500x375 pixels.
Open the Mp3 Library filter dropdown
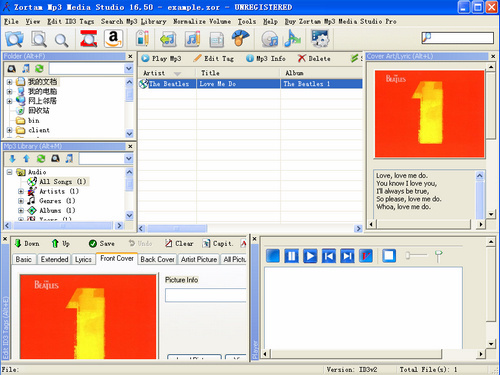(x=129, y=159)
